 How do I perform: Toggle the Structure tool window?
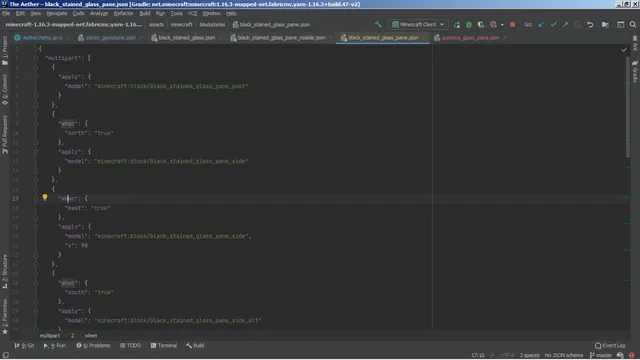[x=5, y=271]
